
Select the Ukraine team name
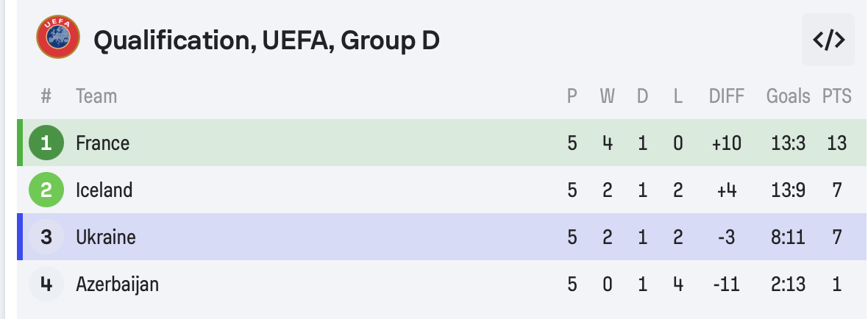pyautogui.click(x=105, y=237)
